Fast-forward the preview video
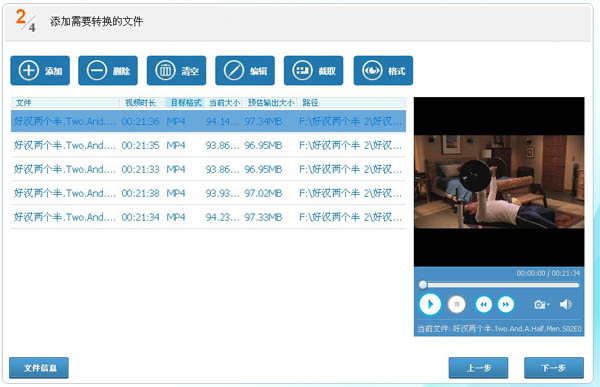The width and height of the screenshot is (600, 387). (x=506, y=305)
